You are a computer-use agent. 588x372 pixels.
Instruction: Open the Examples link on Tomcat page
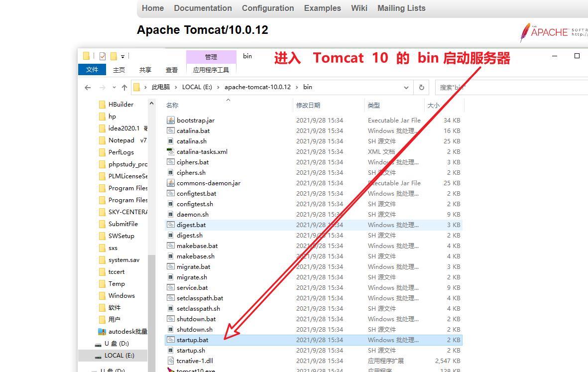click(323, 8)
